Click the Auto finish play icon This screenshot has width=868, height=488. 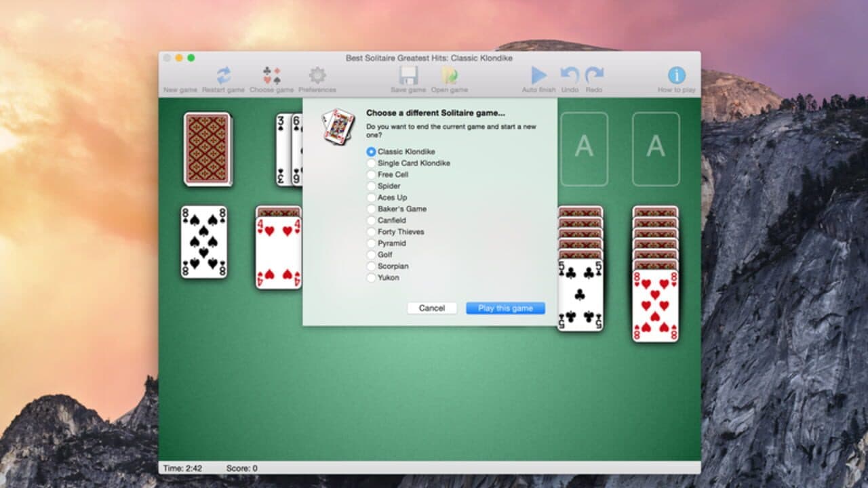[538, 75]
